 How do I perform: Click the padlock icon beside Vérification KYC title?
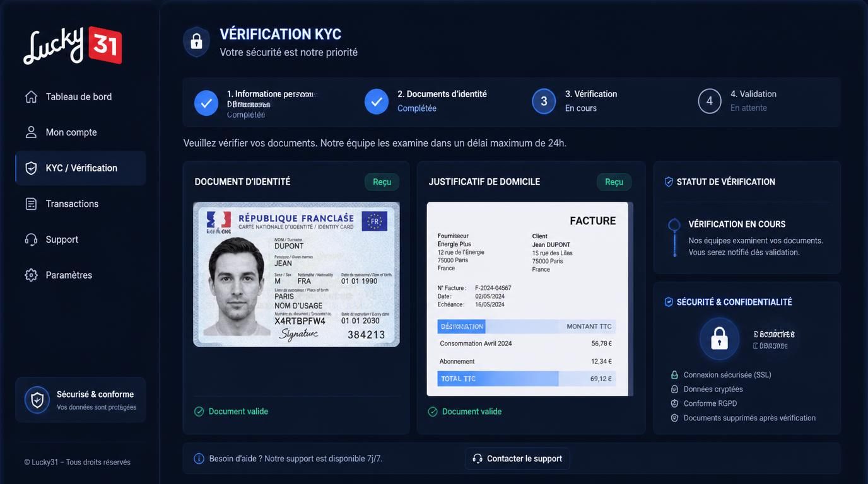coord(196,42)
